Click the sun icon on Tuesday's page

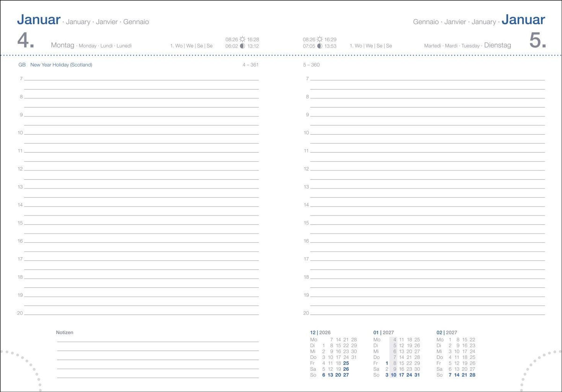point(320,39)
